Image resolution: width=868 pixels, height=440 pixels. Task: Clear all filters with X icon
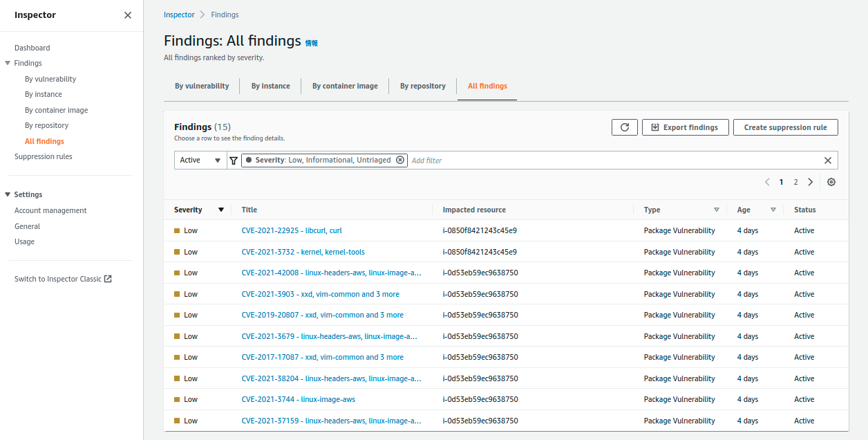tap(828, 161)
